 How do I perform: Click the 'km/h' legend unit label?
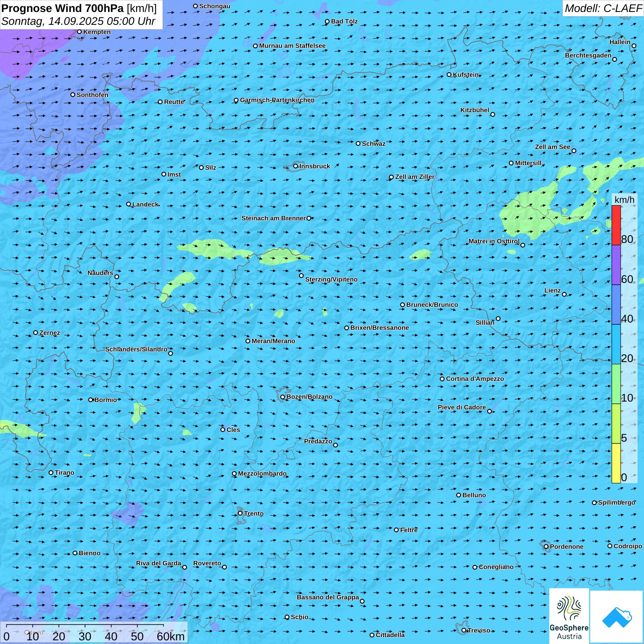tap(624, 200)
